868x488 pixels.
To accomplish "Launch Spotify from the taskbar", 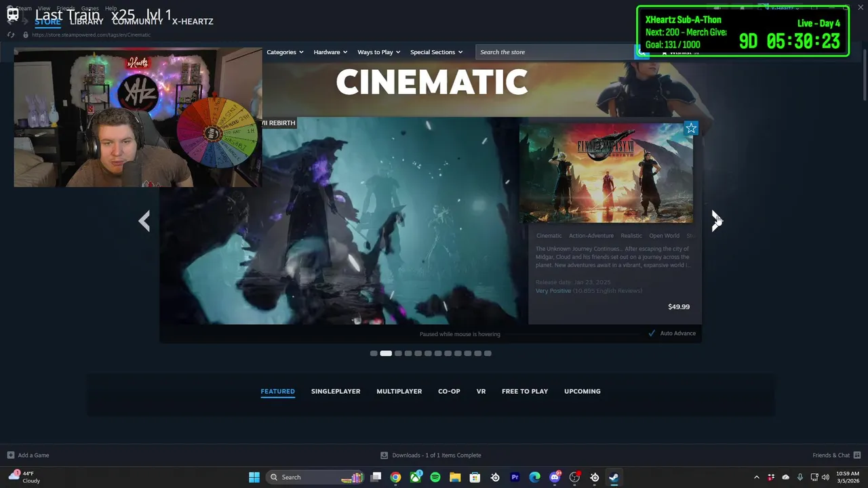I will (435, 477).
